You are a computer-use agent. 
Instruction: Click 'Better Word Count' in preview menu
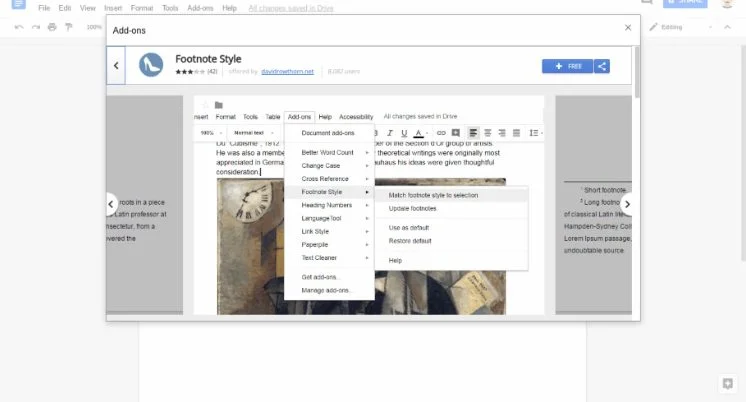point(329,152)
